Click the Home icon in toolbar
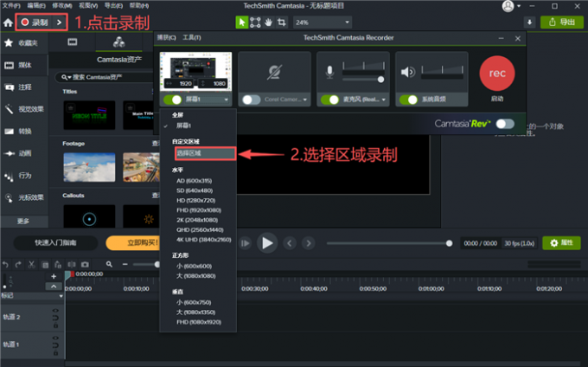This screenshot has height=367, width=588. tap(8, 23)
